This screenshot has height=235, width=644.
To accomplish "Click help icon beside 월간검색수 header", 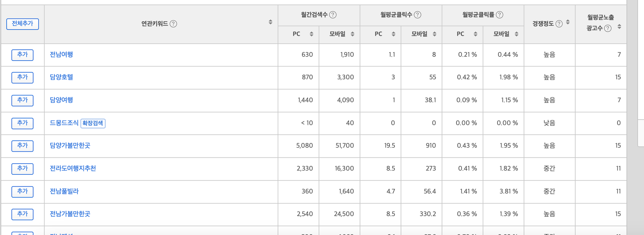I will coord(333,15).
